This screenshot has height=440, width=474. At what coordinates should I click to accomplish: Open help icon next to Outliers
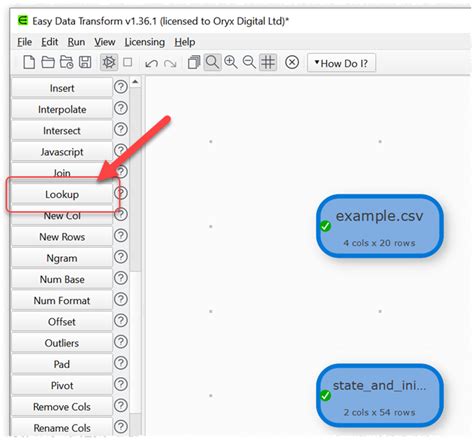[x=121, y=342]
